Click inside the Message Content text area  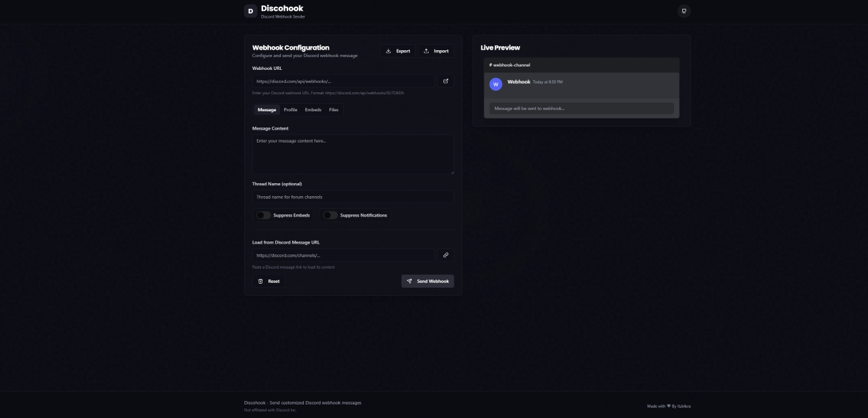tap(353, 153)
